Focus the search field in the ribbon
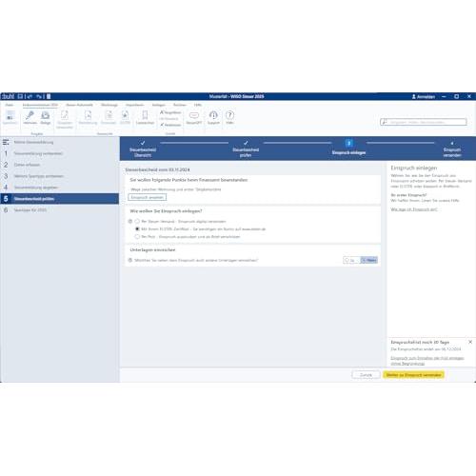Viewport: 476px width, 476px height. (x=424, y=122)
